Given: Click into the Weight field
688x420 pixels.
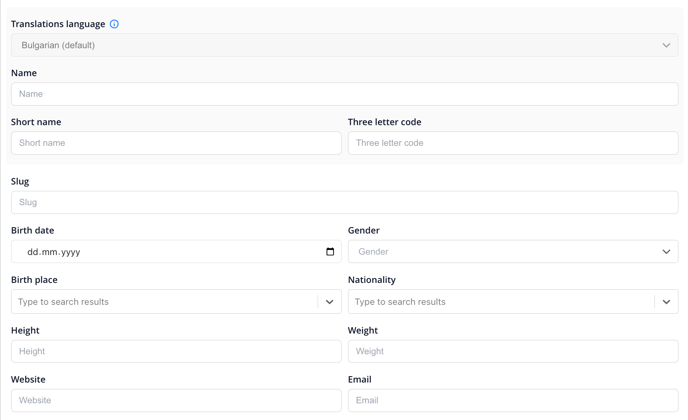Looking at the screenshot, I should pos(513,351).
